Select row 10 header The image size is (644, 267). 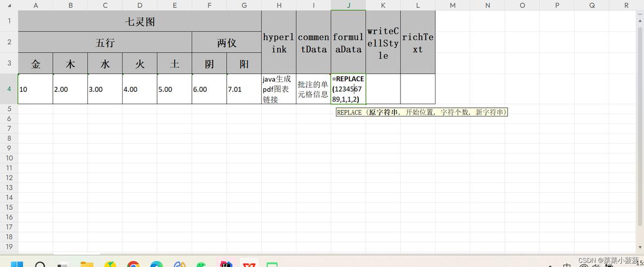[9, 158]
